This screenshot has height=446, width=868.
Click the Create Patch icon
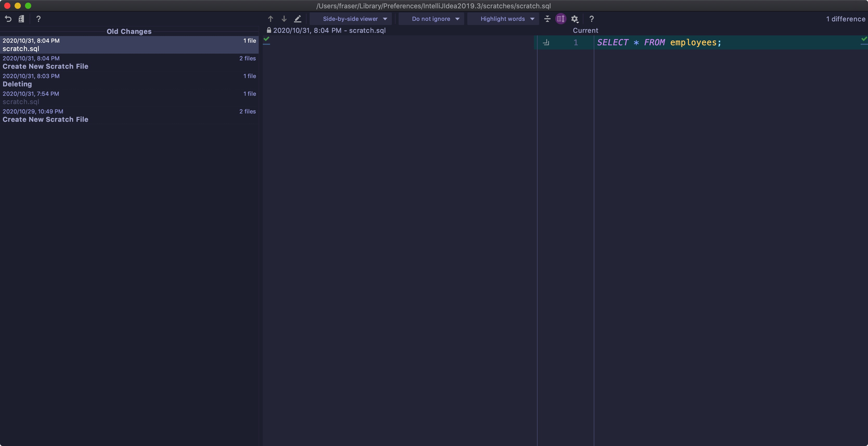[21, 19]
